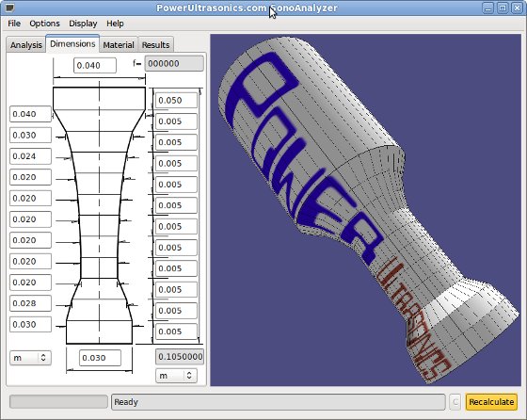
Task: Maximize the SonoAnalyzer window
Action: [503, 8]
